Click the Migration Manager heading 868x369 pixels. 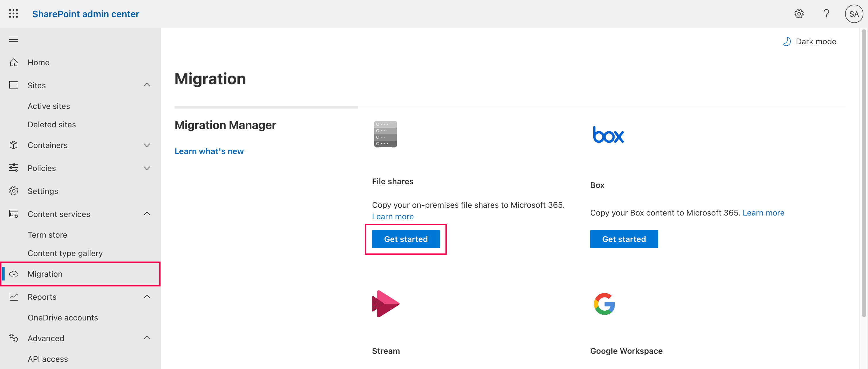tap(225, 125)
